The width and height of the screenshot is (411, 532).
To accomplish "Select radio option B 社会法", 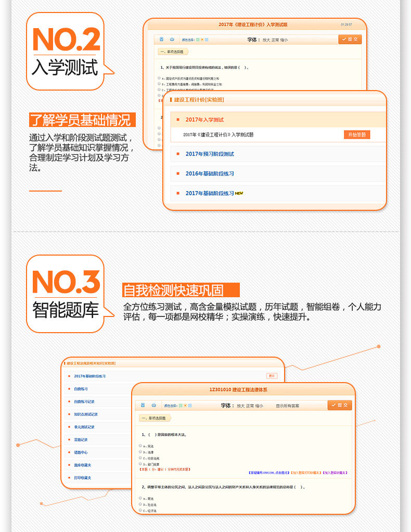I will pos(140,504).
